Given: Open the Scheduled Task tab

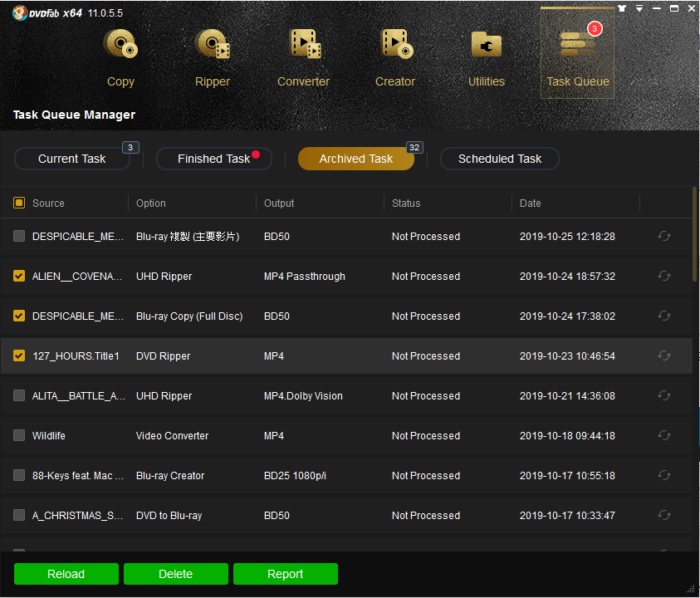Looking at the screenshot, I should pos(500,159).
